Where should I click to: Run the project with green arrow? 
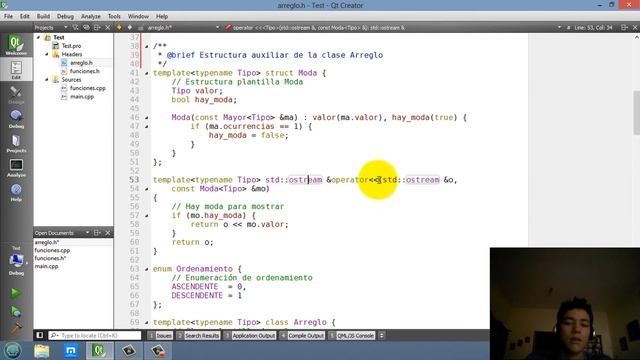coord(16,293)
